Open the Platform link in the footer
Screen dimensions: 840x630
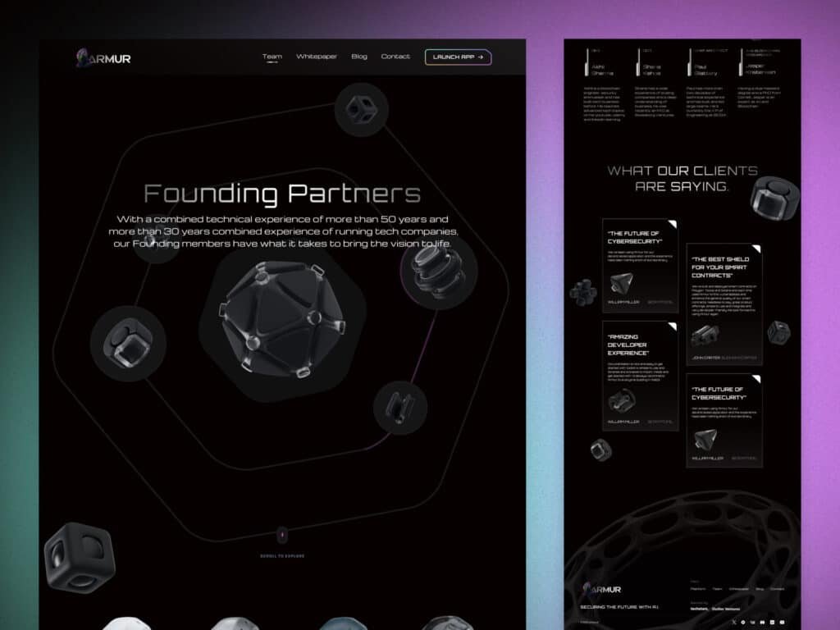coord(698,589)
